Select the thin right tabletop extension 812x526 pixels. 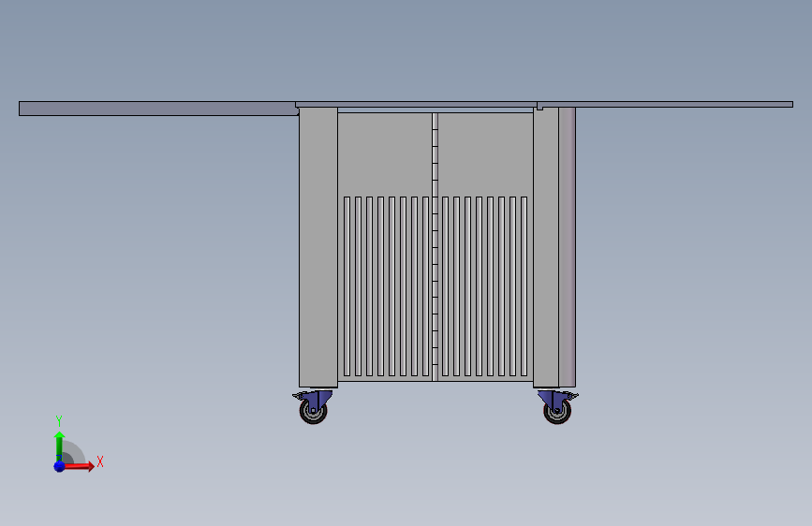665,105
